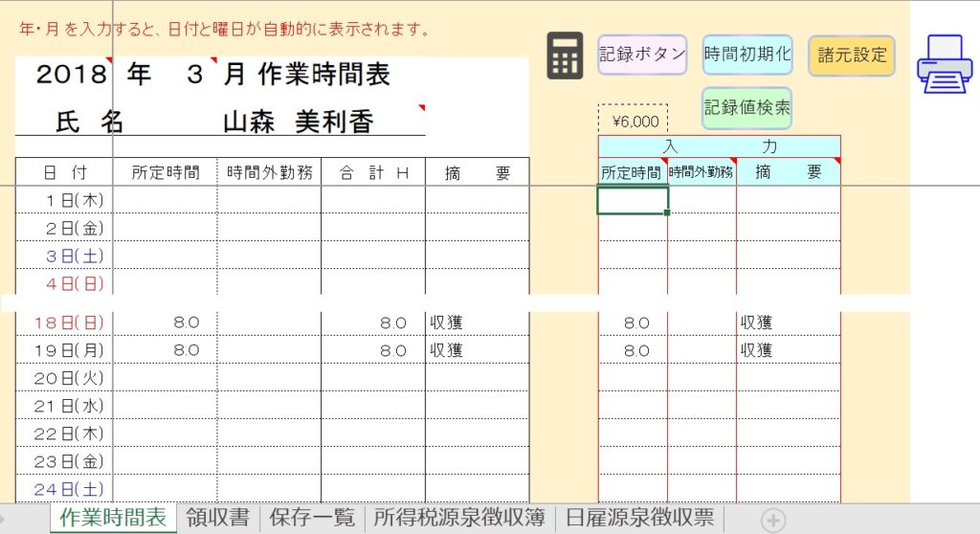The image size is (980, 534).
Task: Click the 時間初期化 button
Action: (x=746, y=55)
